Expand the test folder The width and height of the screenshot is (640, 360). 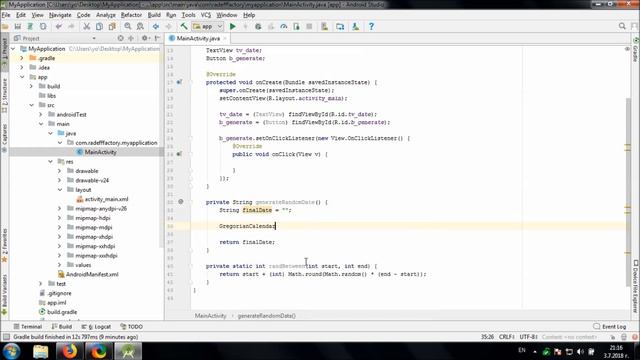(x=41, y=284)
